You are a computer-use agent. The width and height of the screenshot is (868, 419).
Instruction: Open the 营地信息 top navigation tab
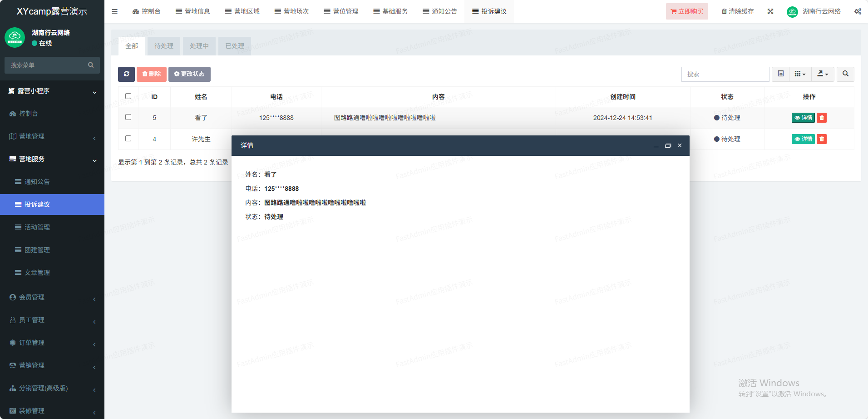pyautogui.click(x=193, y=11)
